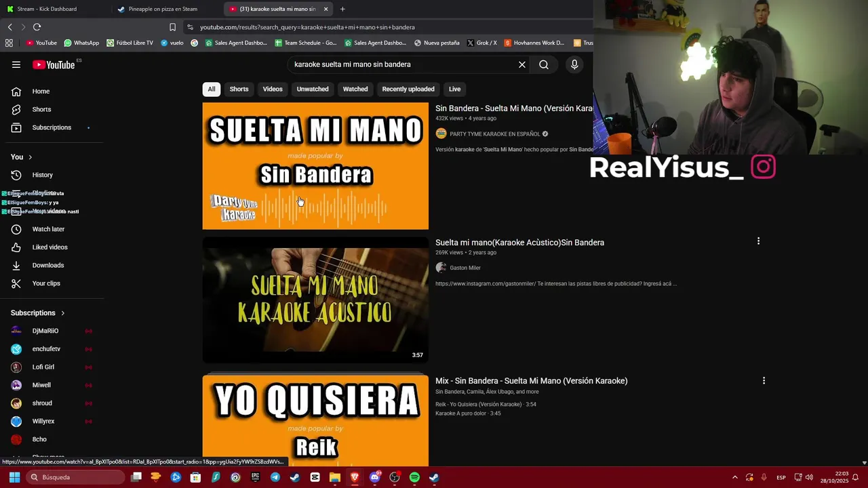Open a new browser tab
This screenshot has width=868, height=488.
pyautogui.click(x=342, y=9)
